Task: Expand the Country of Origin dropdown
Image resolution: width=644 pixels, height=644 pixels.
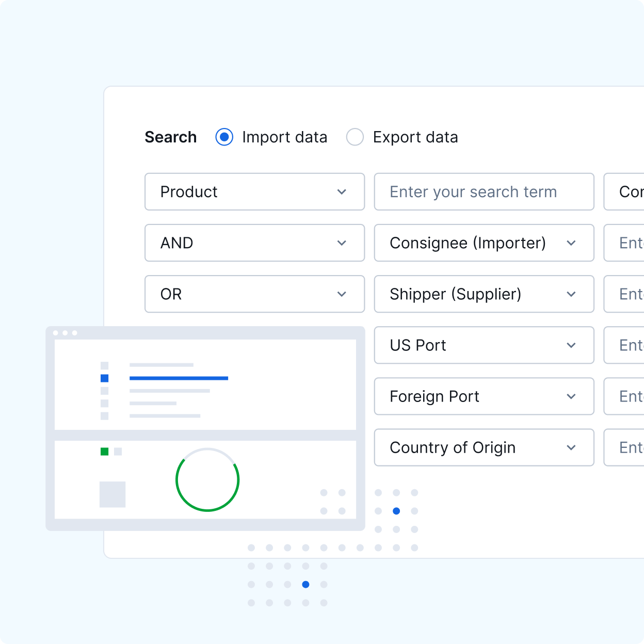Action: (x=484, y=447)
